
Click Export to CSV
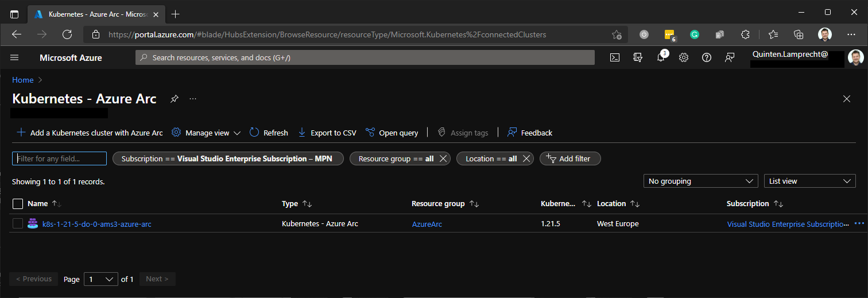[327, 133]
